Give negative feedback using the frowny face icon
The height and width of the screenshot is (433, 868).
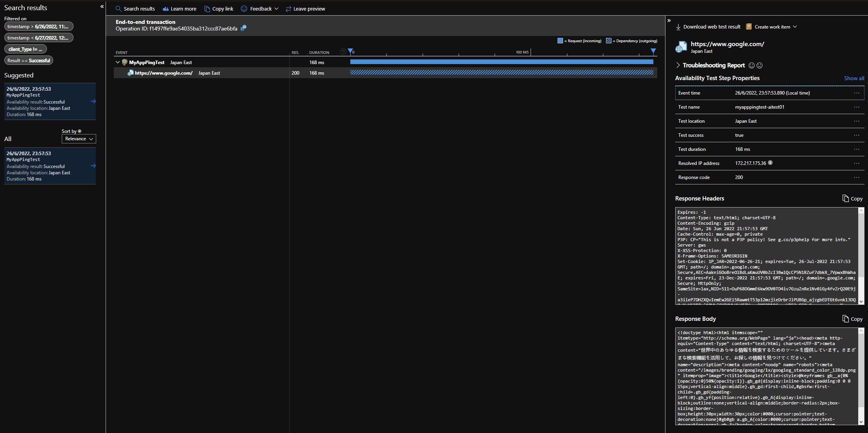pos(759,65)
